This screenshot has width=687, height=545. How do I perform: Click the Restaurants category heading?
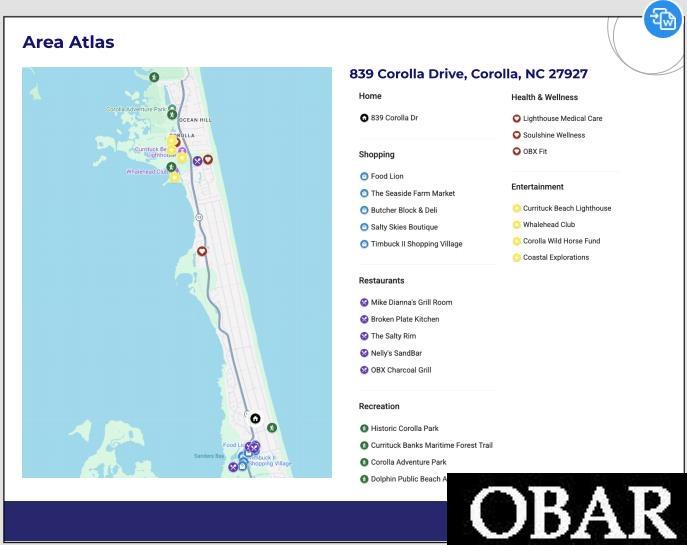coord(381,280)
